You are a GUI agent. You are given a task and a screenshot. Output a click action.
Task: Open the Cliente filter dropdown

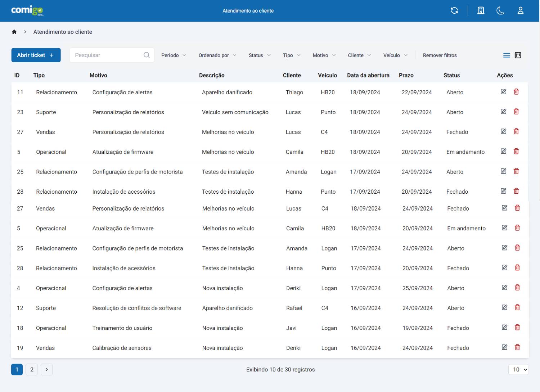pyautogui.click(x=359, y=55)
